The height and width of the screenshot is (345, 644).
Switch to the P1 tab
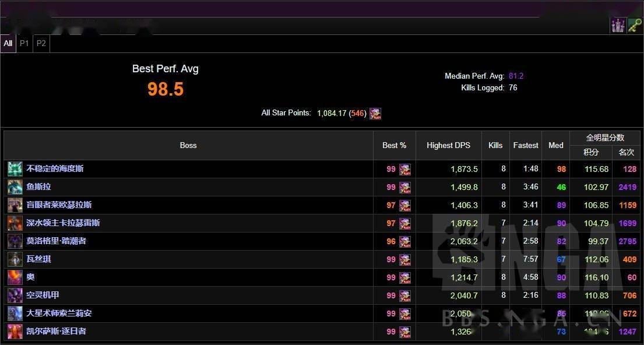[x=24, y=43]
